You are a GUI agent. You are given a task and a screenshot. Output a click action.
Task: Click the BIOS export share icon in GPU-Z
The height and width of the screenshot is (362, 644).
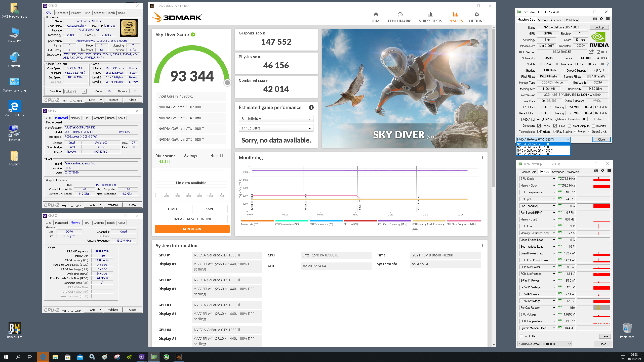(591, 52)
